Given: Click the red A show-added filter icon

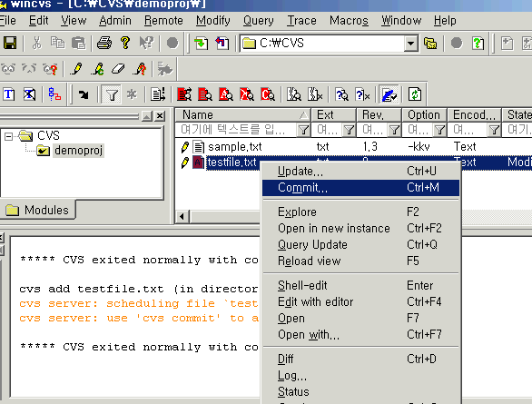Looking at the screenshot, I should pyautogui.click(x=226, y=94).
